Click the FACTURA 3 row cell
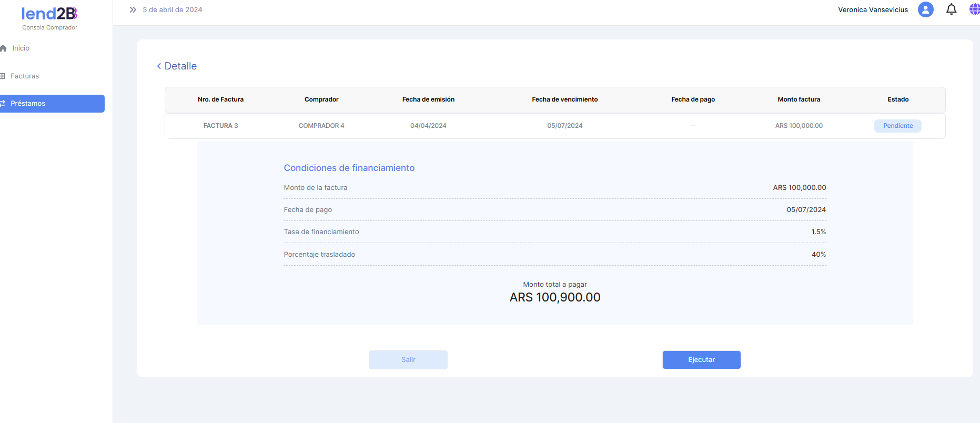Screen dimensions: 980x423 pyautogui.click(x=220, y=126)
